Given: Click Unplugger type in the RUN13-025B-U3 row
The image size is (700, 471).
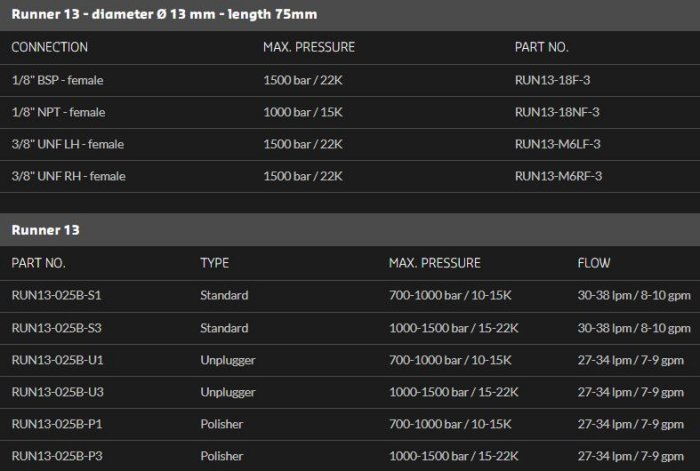Looking at the screenshot, I should coord(228,392).
